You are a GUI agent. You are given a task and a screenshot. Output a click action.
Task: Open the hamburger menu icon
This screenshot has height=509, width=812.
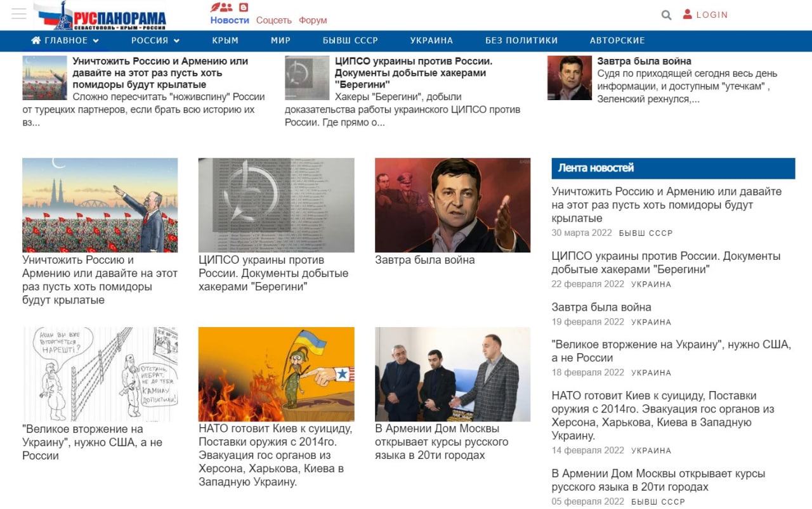pyautogui.click(x=19, y=14)
